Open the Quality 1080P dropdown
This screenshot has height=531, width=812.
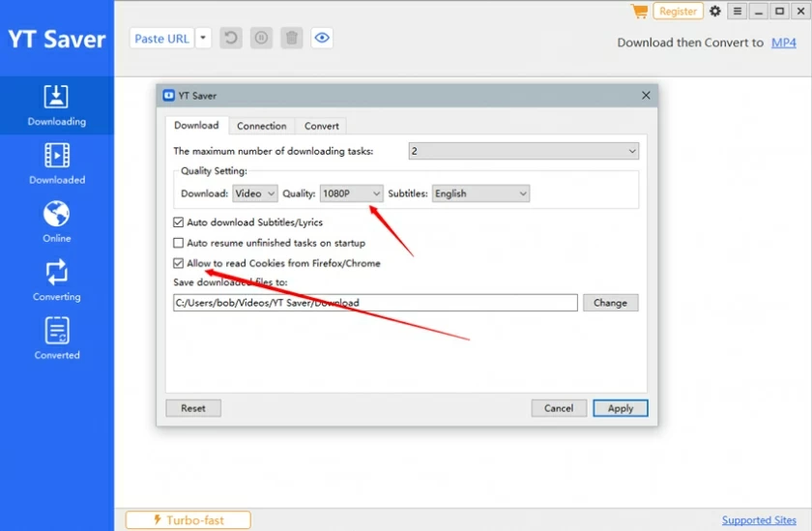(352, 193)
